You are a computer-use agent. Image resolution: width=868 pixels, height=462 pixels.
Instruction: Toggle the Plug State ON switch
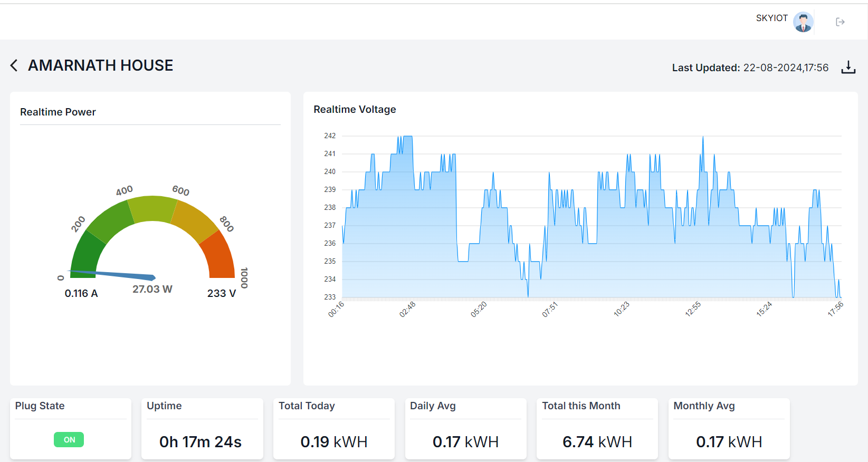(x=69, y=439)
